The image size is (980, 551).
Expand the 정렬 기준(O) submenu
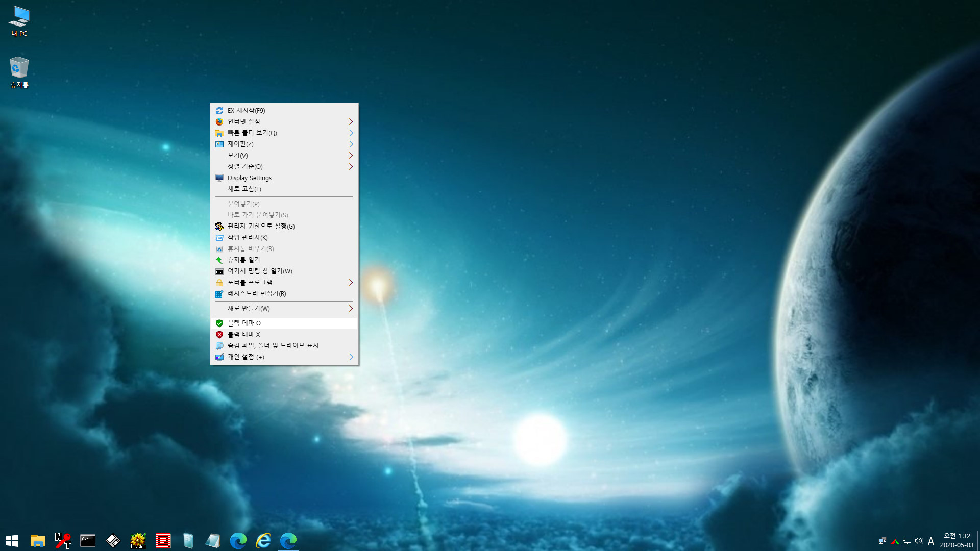click(284, 166)
